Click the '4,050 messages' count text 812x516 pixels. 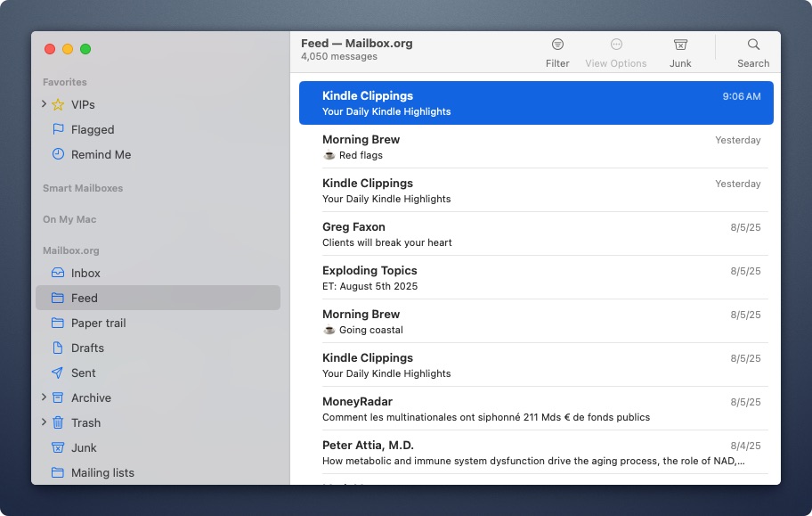[339, 56]
